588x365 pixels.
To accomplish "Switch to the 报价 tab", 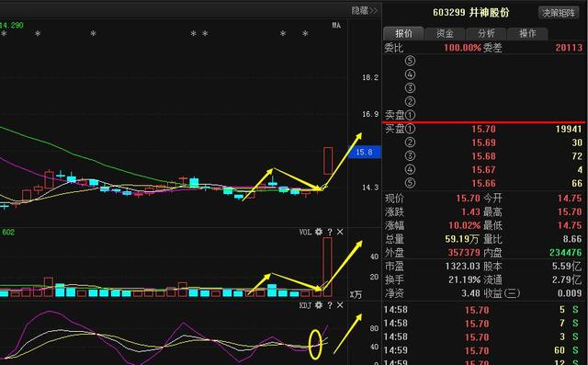I will pyautogui.click(x=403, y=33).
